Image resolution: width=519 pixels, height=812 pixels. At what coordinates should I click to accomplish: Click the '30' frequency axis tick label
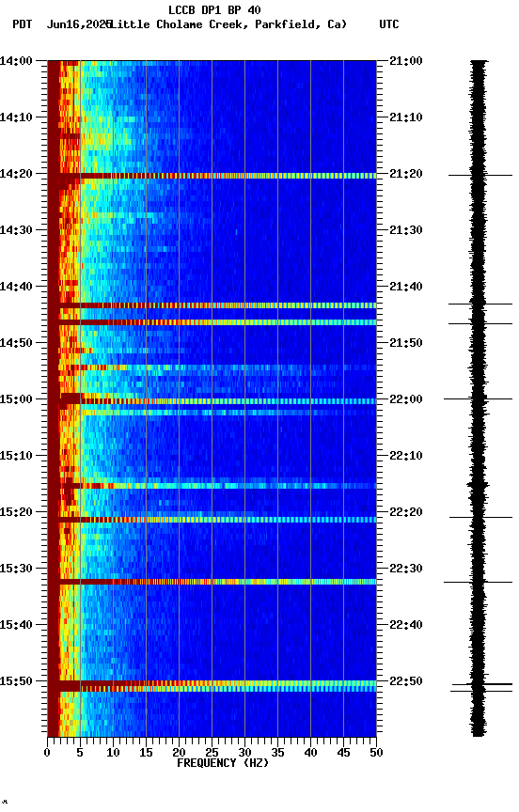click(x=245, y=753)
